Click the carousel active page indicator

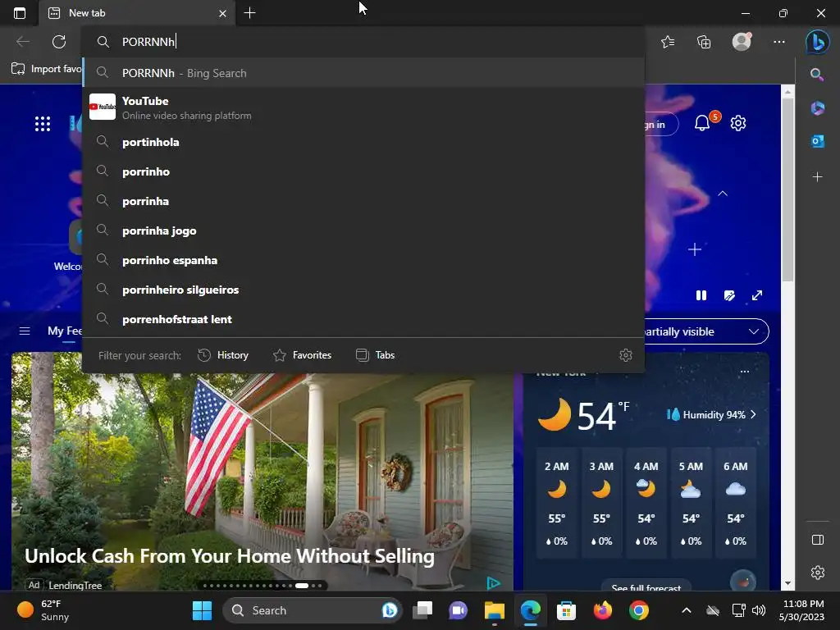click(x=302, y=586)
